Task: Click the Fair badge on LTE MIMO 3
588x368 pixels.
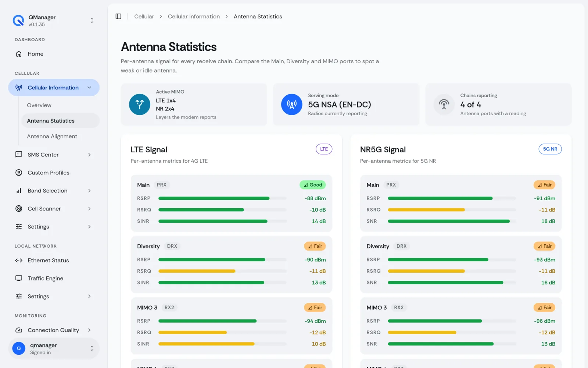Action: 315,308
